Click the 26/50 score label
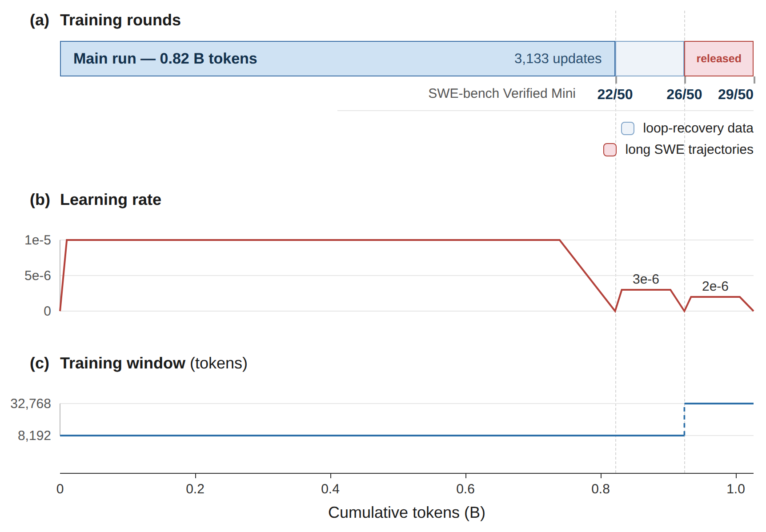This screenshot has width=766, height=532. (x=684, y=94)
